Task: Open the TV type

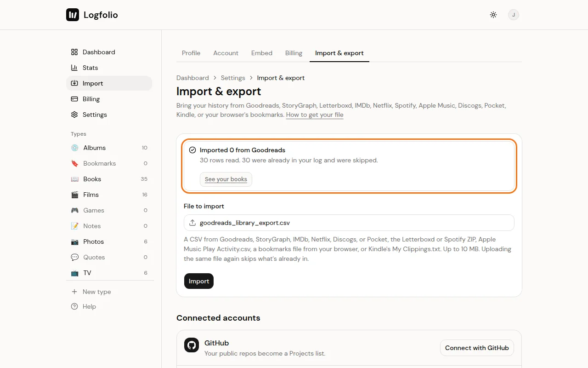Action: point(109,273)
